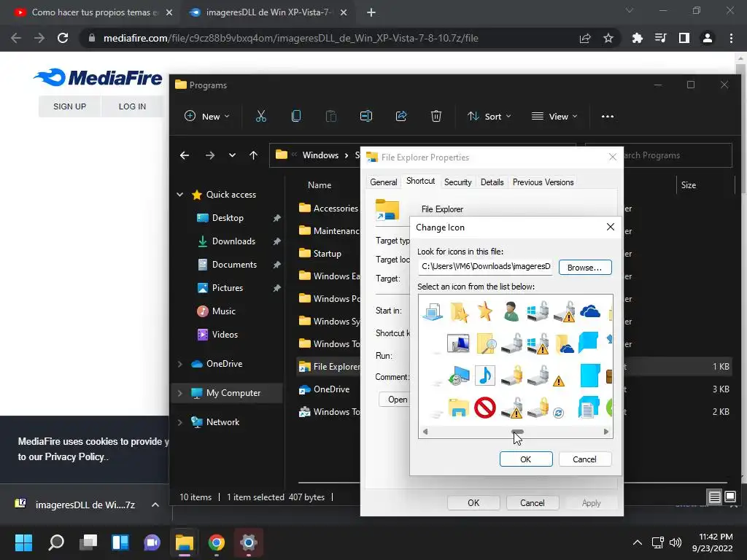Show hidden system tray icons
Screen dimensions: 747x560
tap(637, 542)
